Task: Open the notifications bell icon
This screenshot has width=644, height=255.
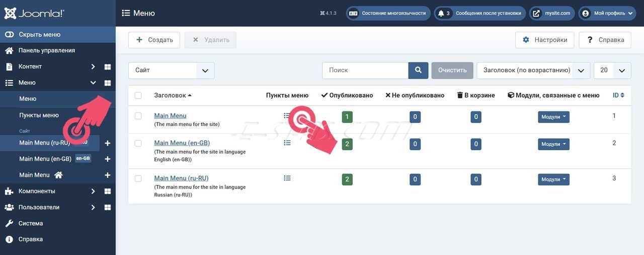Action: pyautogui.click(x=441, y=13)
